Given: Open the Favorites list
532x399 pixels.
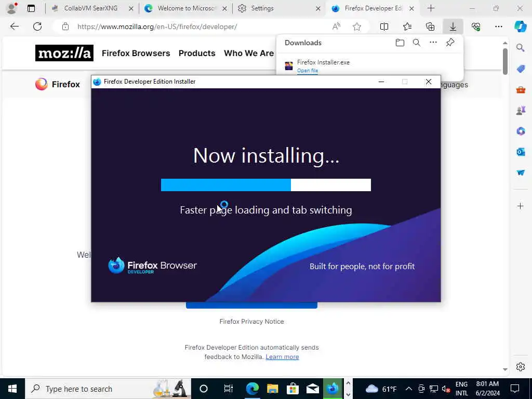Looking at the screenshot, I should point(407,26).
